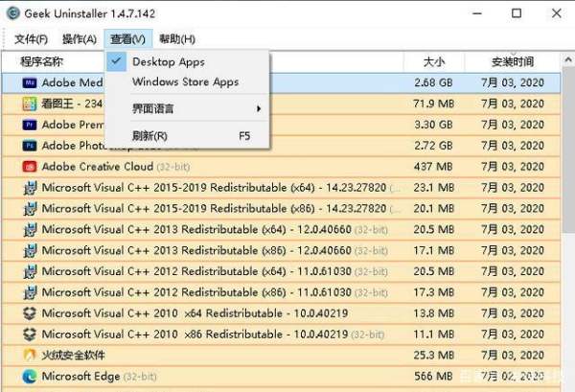Click icon of Visual C++ 2012 x86
The height and width of the screenshot is (392, 575).
30,292
